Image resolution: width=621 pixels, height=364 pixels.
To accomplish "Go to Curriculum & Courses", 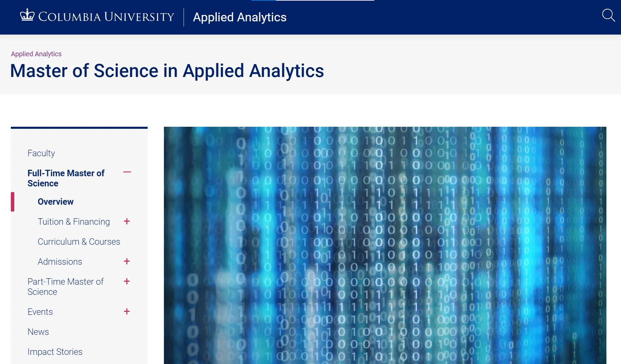I will (79, 242).
